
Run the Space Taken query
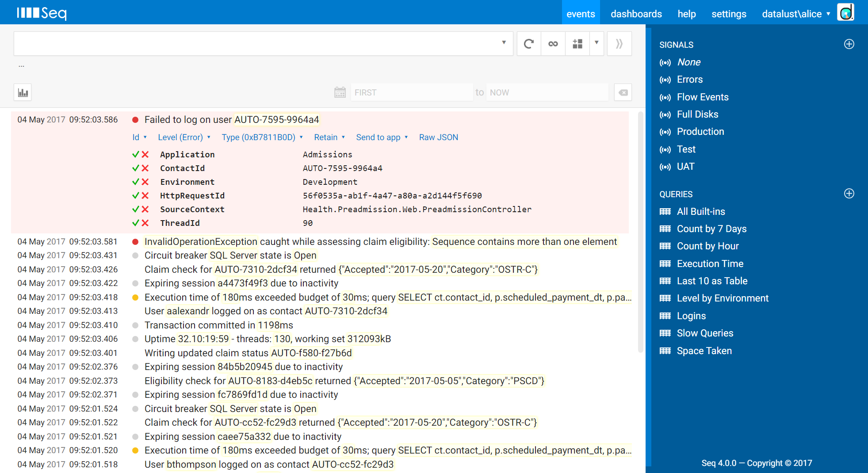(704, 351)
